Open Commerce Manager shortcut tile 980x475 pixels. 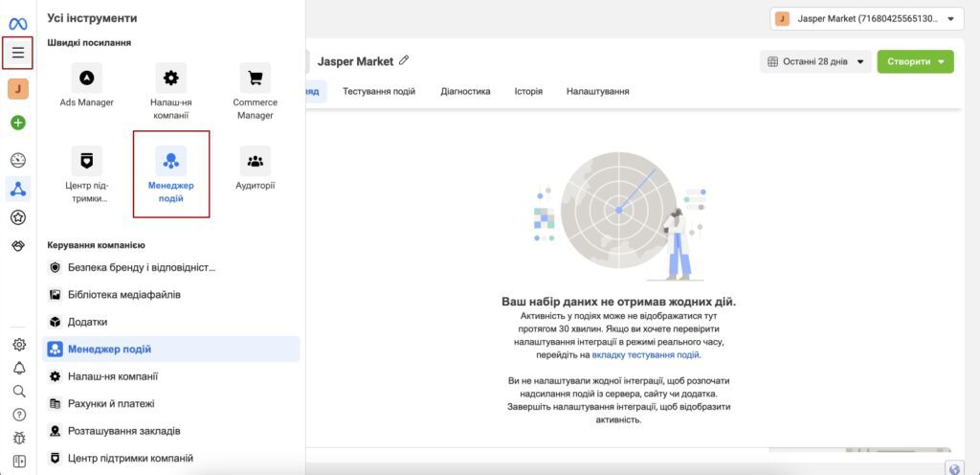point(255,92)
